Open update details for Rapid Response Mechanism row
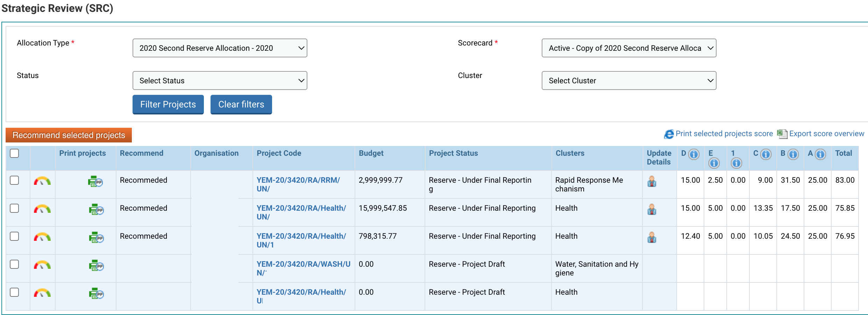The width and height of the screenshot is (868, 315). (652, 181)
